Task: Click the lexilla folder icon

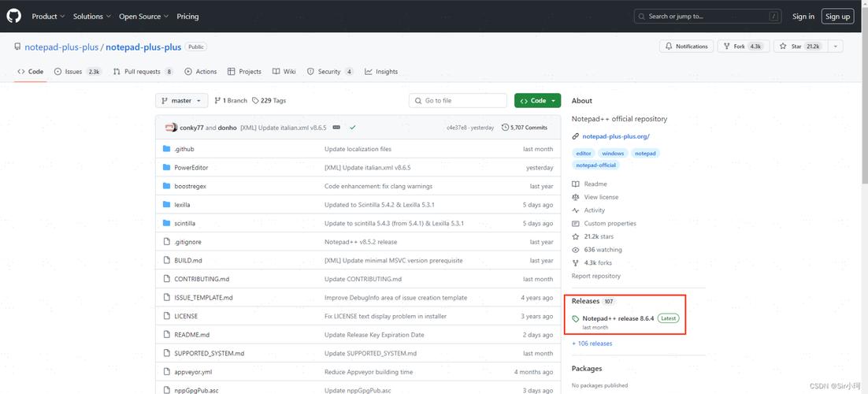Action: (167, 204)
